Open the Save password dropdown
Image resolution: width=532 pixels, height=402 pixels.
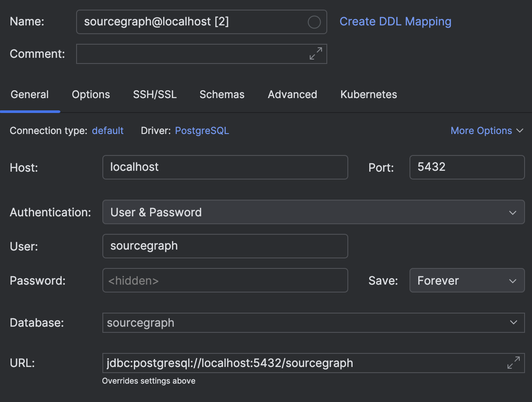pyautogui.click(x=466, y=281)
